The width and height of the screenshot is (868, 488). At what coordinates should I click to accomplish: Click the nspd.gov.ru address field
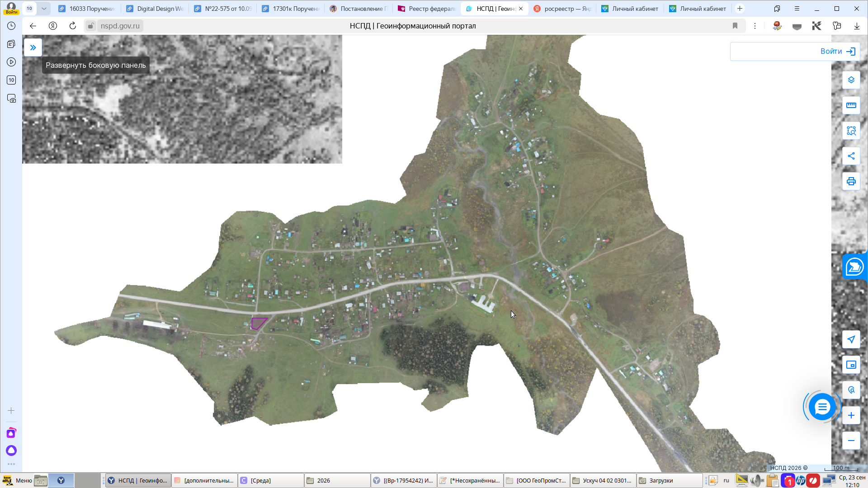(120, 26)
